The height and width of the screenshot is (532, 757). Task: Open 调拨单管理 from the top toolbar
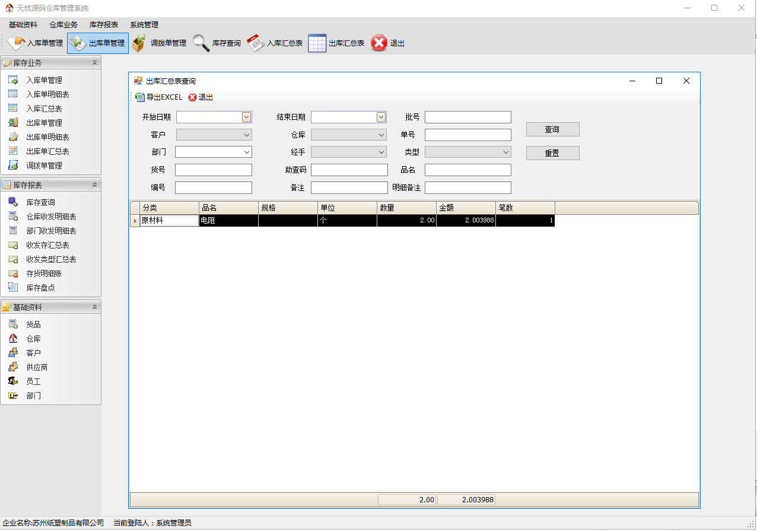(160, 43)
